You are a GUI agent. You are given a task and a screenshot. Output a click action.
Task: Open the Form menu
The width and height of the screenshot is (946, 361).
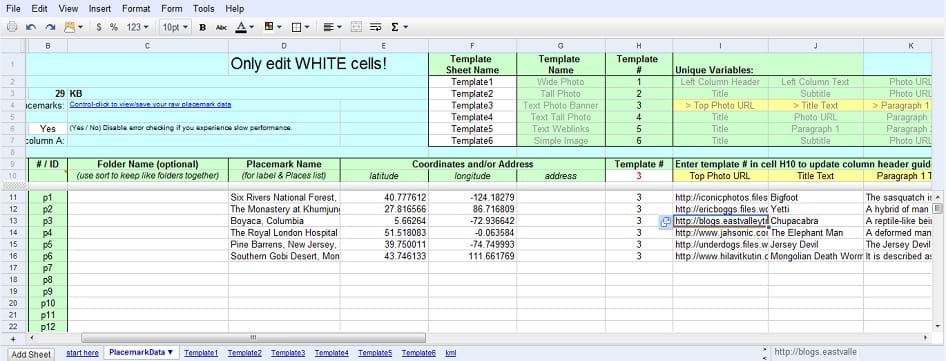point(171,9)
